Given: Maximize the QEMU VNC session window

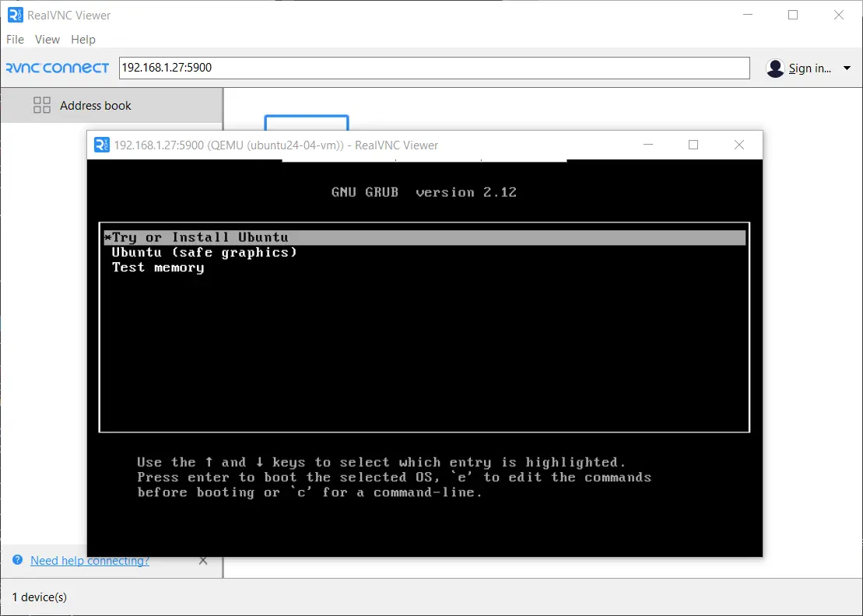Looking at the screenshot, I should (693, 145).
